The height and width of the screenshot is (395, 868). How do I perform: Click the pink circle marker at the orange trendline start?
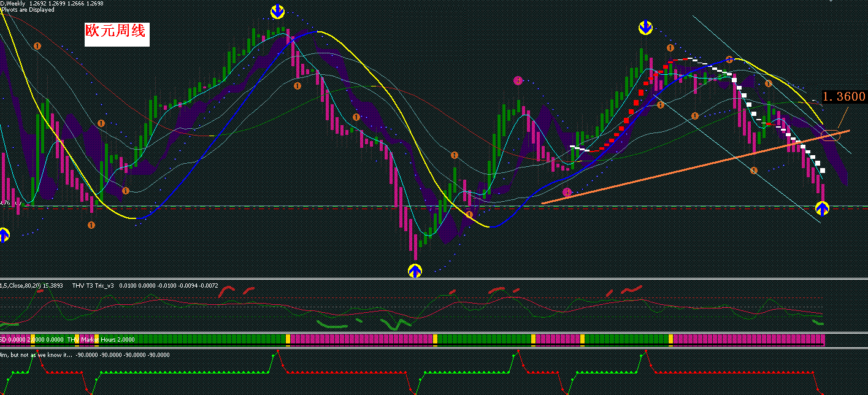[x=567, y=192]
